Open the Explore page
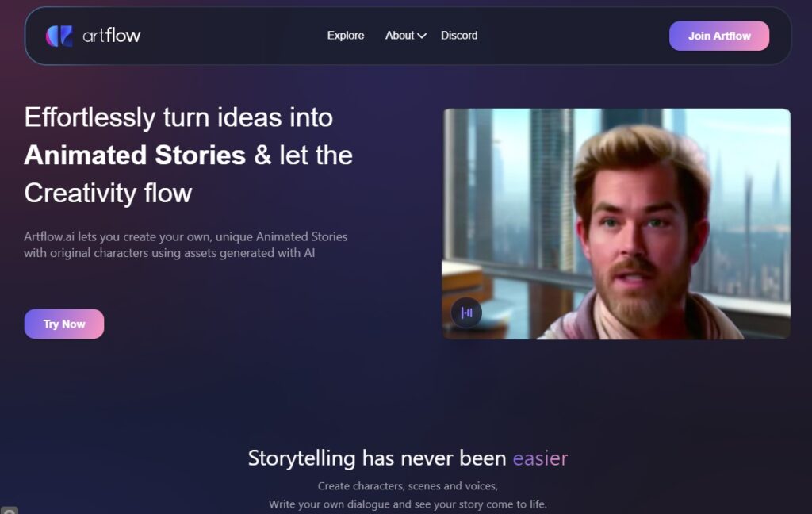The height and width of the screenshot is (514, 812). (x=346, y=35)
